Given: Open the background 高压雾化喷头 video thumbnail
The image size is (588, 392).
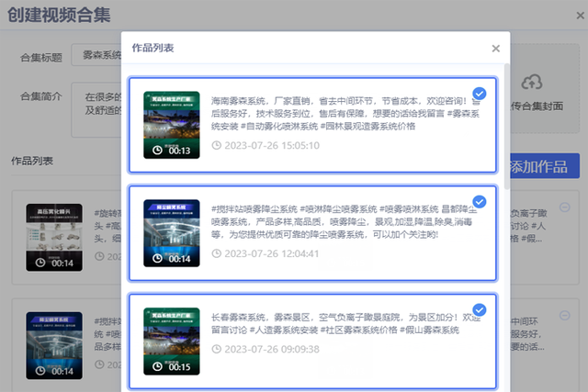Looking at the screenshot, I should tap(54, 237).
